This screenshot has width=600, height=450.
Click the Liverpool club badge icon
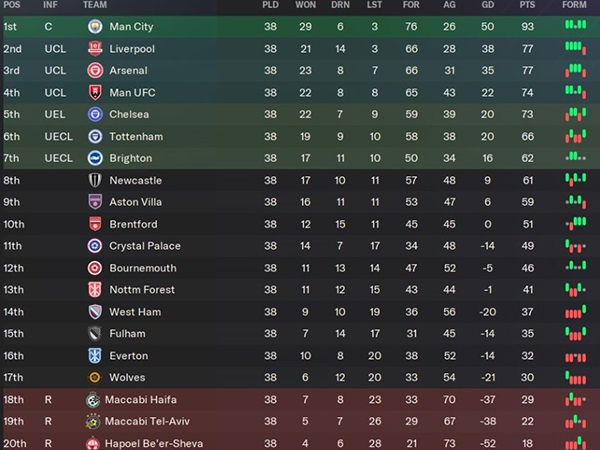tap(95, 49)
